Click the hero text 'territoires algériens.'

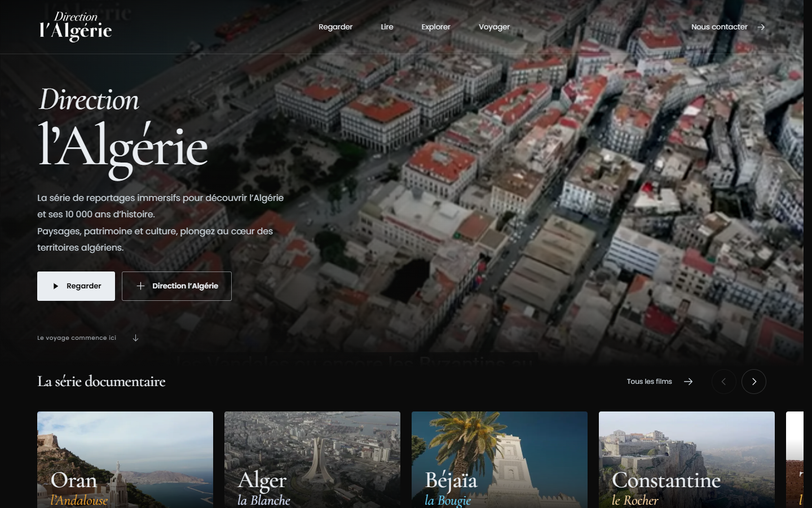point(81,248)
